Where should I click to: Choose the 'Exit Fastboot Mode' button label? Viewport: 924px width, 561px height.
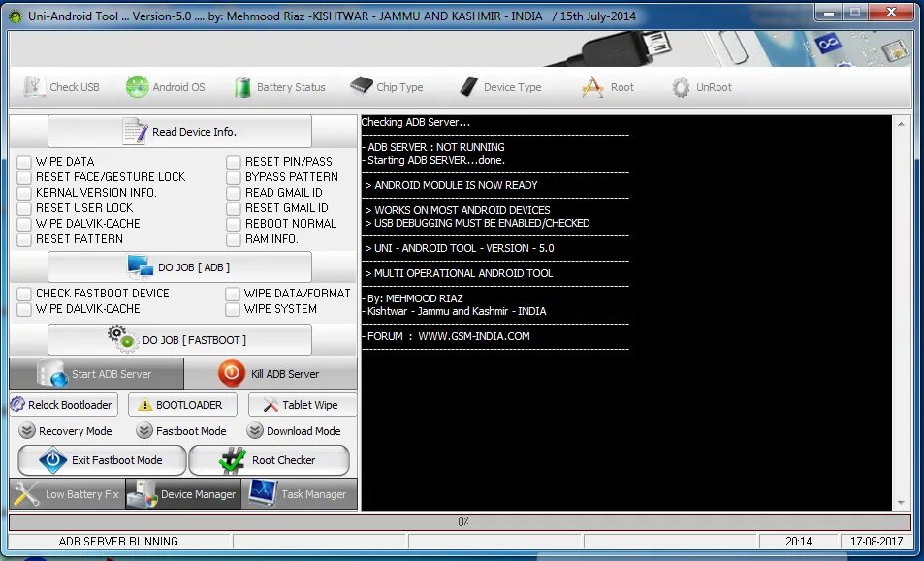[116, 460]
